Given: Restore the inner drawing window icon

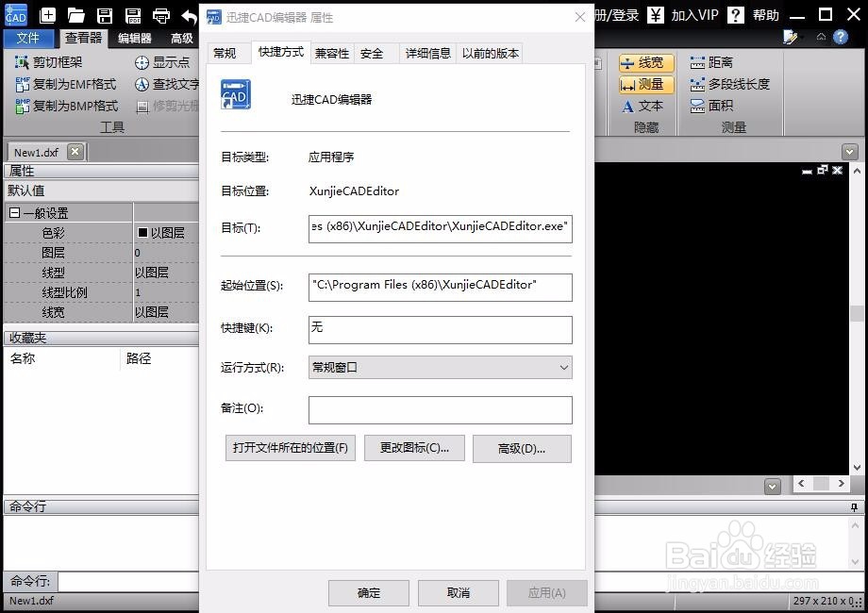Looking at the screenshot, I should pos(823,170).
